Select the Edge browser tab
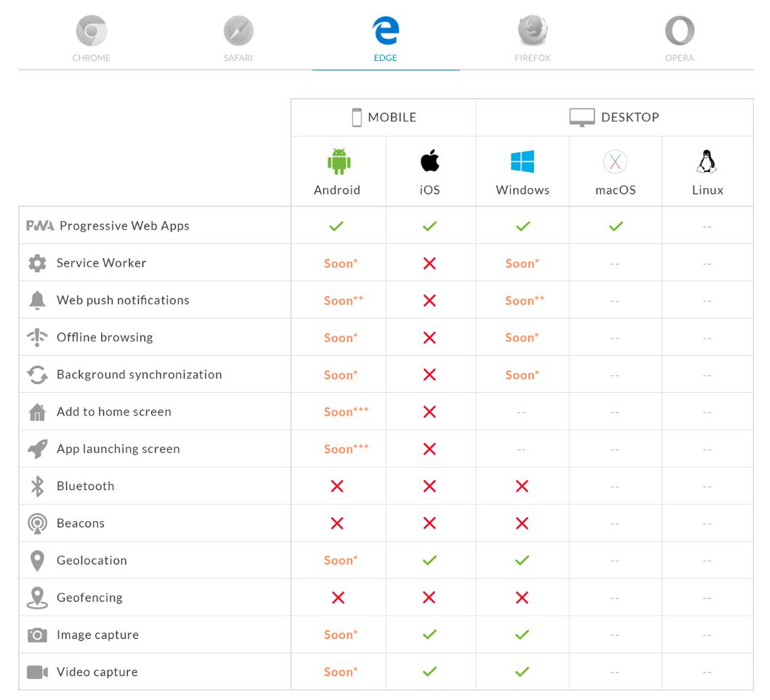Screen dimensions: 770x700 [x=386, y=39]
